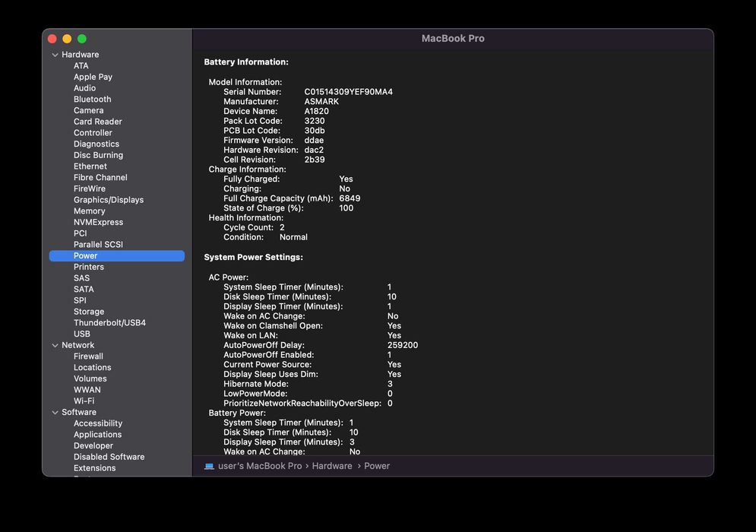The width and height of the screenshot is (756, 532).
Task: Select Bluetooth in the sidebar
Action: tap(93, 99)
